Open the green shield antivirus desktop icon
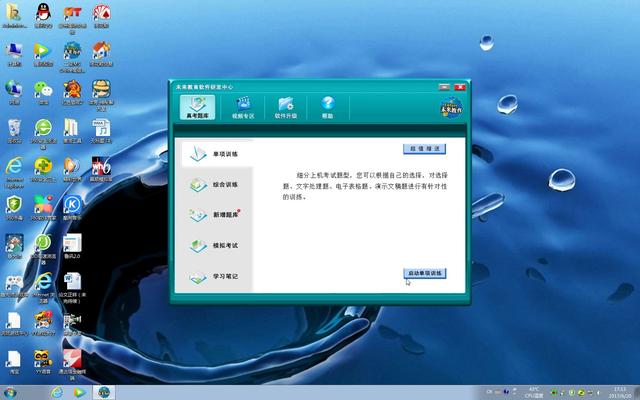Screen dimensions: 640x400 pyautogui.click(x=14, y=207)
